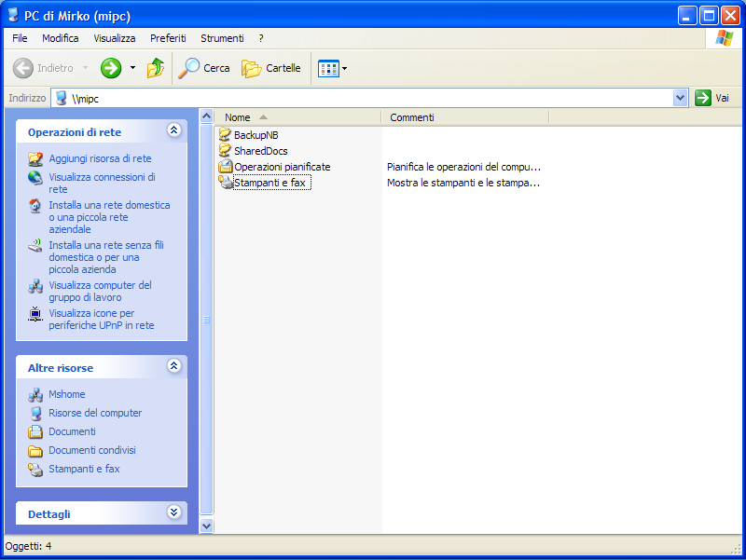Select the Stampanti e fax list icon
This screenshot has height=560, width=746.
[225, 182]
